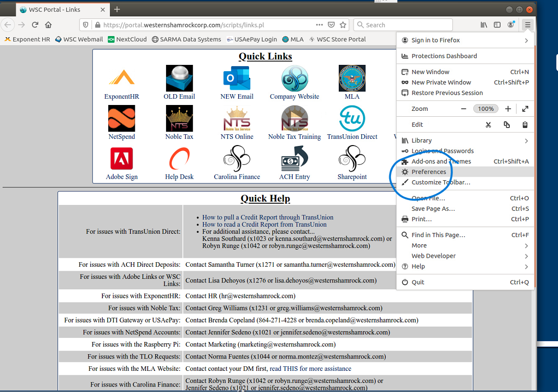This screenshot has height=392, width=558.
Task: Open the Help Desk icon
Action: (x=179, y=159)
